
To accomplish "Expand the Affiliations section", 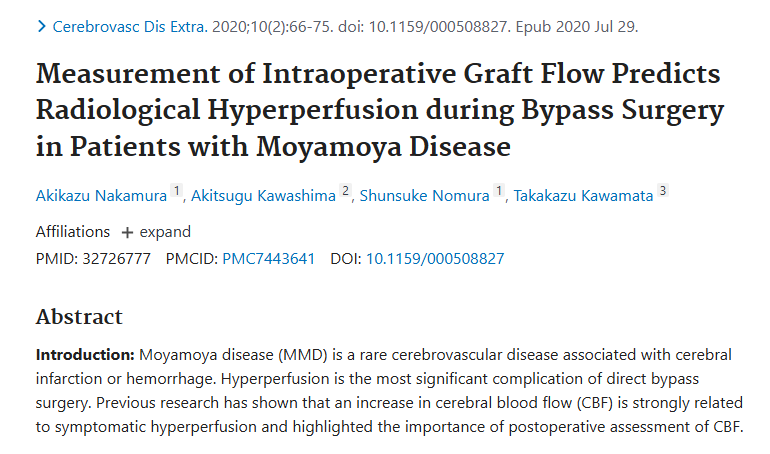I will [156, 232].
